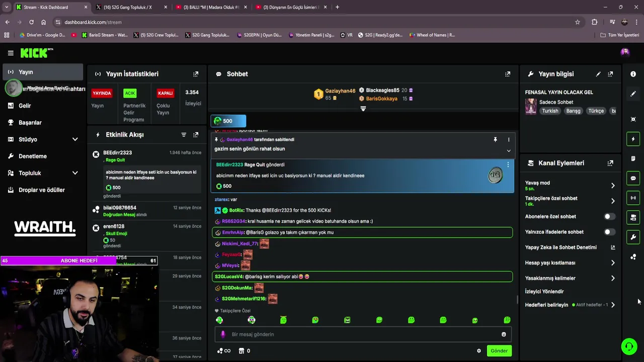Open the green headset support button
Viewport: 644px width, 362px height.
[x=628, y=346]
